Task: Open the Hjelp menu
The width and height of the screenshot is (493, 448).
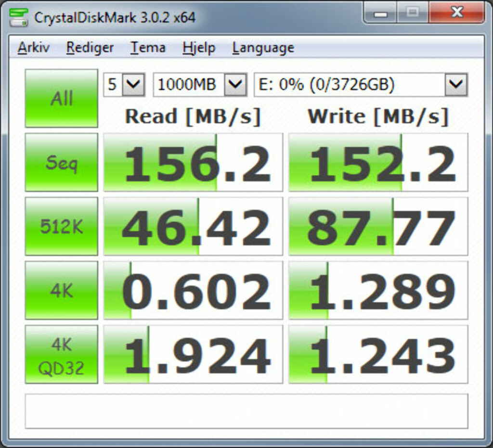Action: click(x=199, y=48)
